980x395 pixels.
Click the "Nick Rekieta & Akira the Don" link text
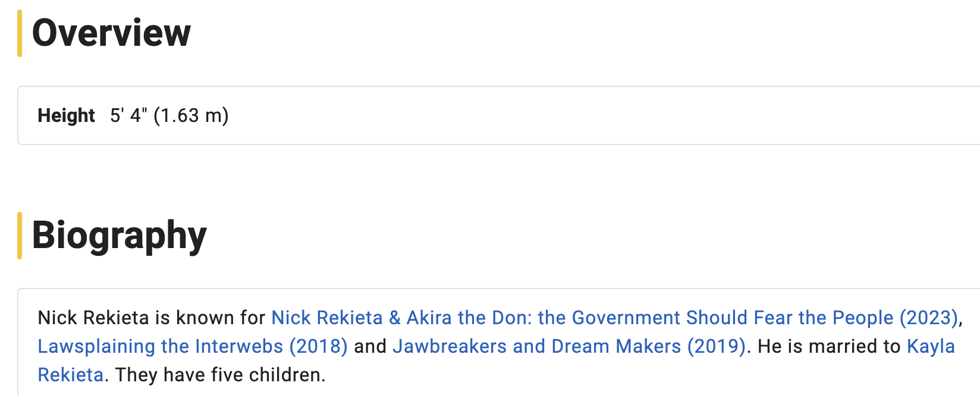click(401, 318)
